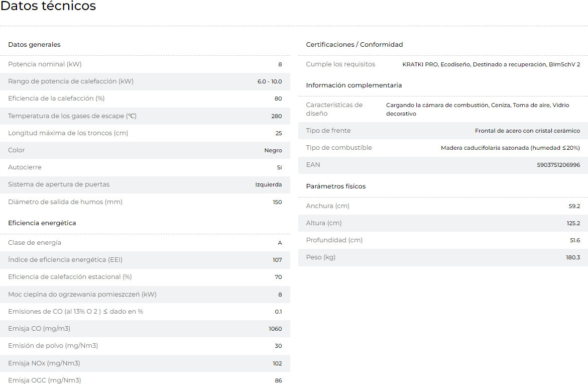
Task: Select the Negro color value
Action: (273, 150)
